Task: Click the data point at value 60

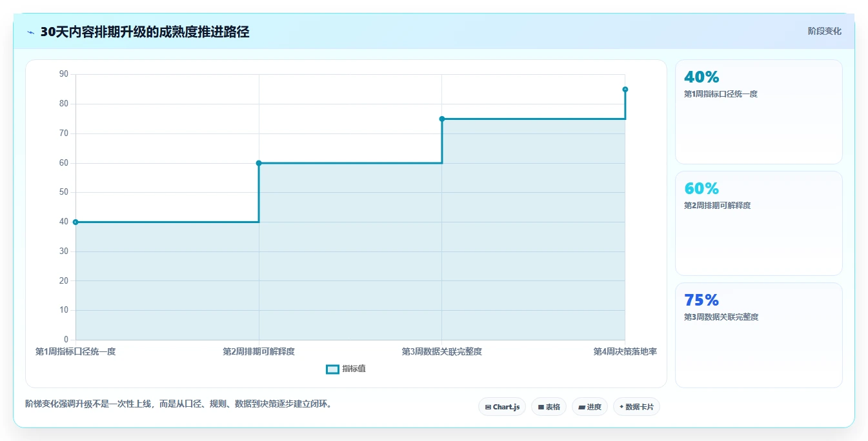Action: click(259, 163)
